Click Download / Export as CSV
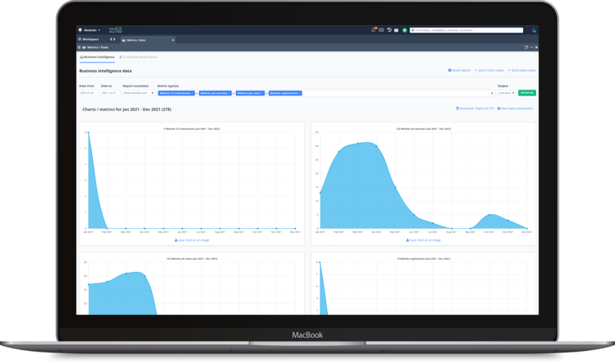 pyautogui.click(x=475, y=109)
